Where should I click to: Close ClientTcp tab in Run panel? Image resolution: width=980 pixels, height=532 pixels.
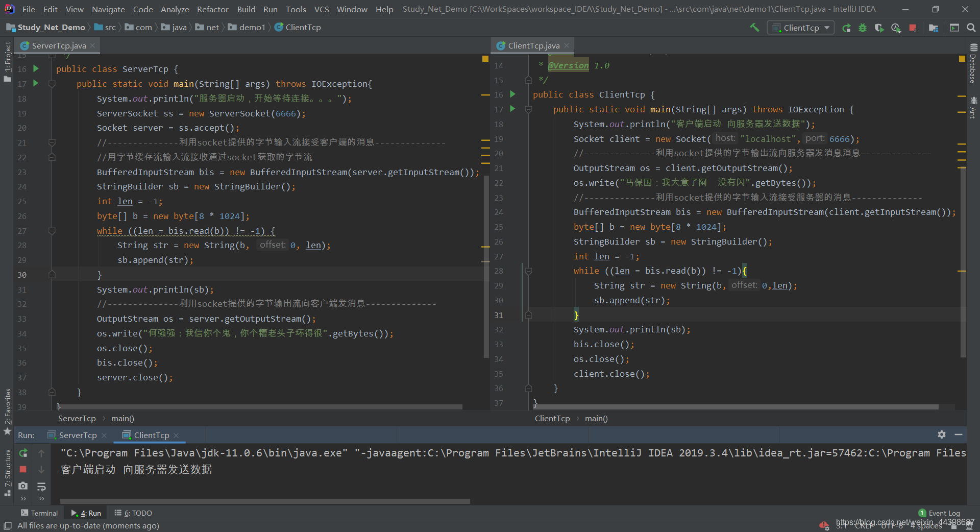pos(176,435)
